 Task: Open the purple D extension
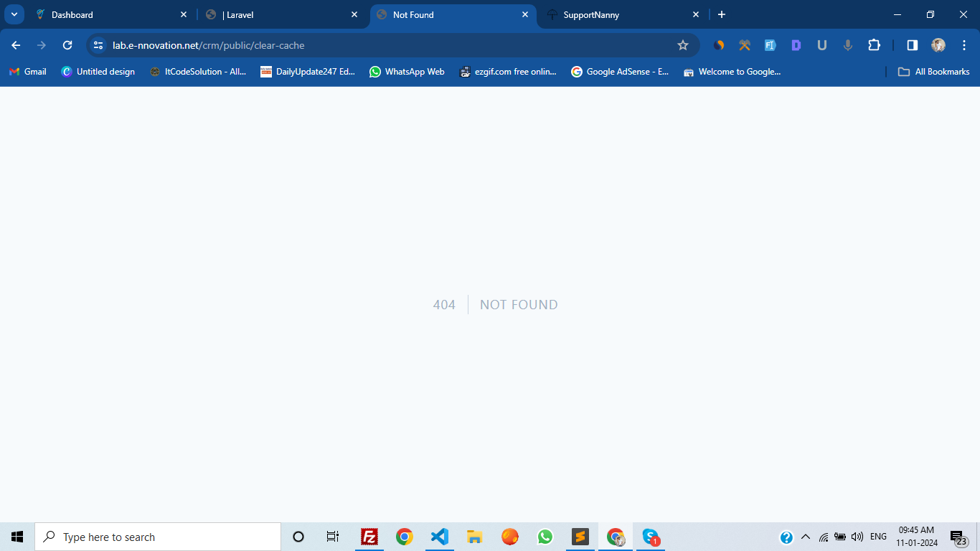[796, 45]
